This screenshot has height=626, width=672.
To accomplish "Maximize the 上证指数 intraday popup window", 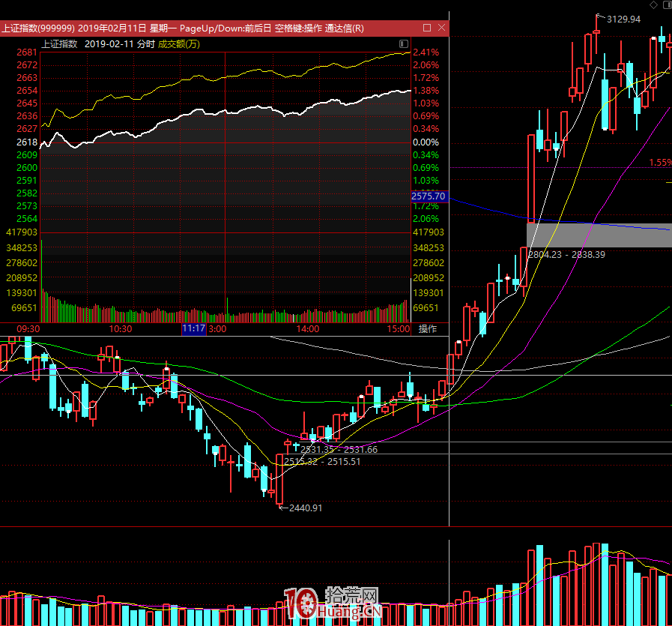I will [426, 28].
